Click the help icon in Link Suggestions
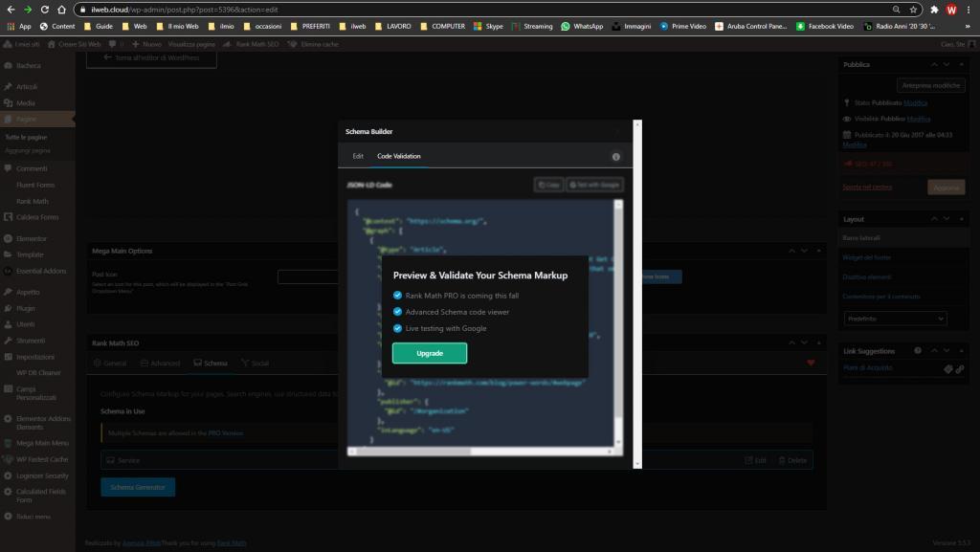This screenshot has width=980, height=552. tap(918, 351)
